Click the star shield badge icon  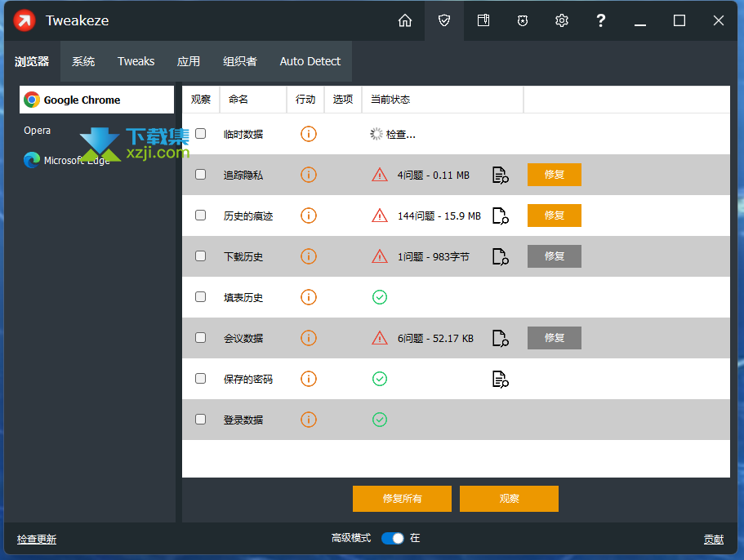coord(523,20)
